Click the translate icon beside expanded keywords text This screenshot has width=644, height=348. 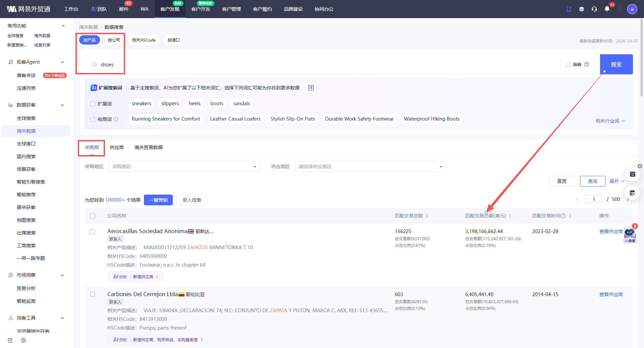(311, 88)
